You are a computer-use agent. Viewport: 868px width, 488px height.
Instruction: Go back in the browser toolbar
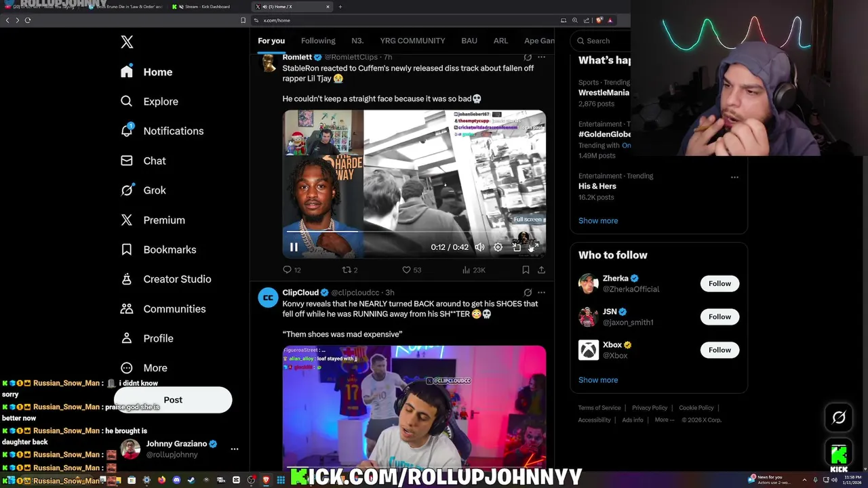[x=7, y=20]
